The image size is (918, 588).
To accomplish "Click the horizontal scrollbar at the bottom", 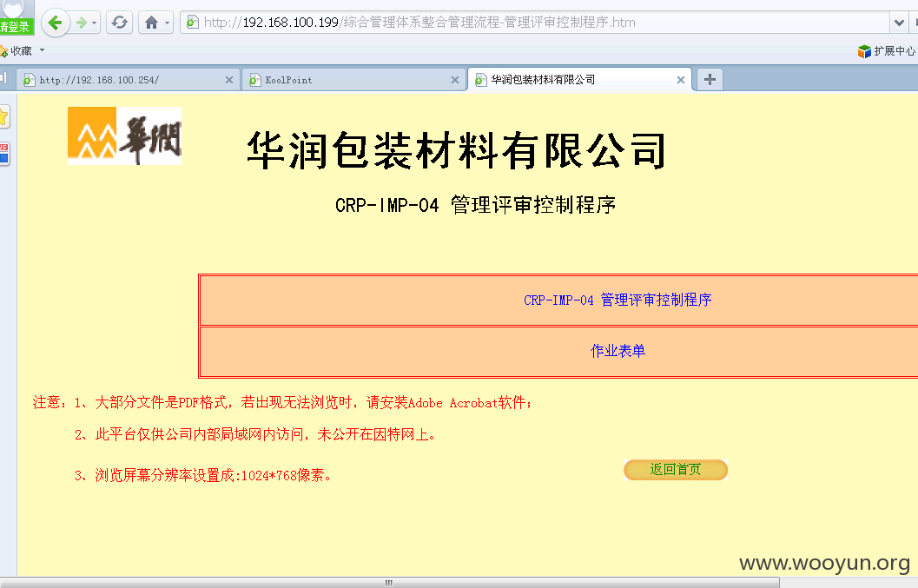I will [389, 583].
